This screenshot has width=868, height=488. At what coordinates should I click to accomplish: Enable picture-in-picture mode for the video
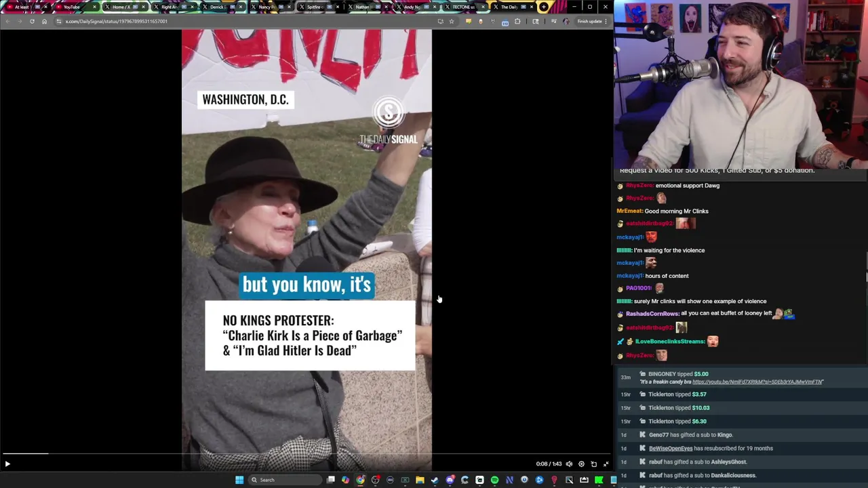coord(593,464)
